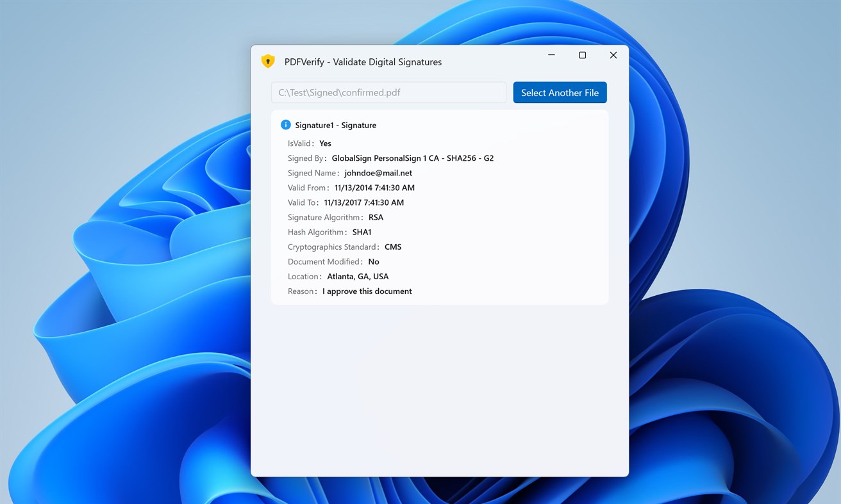The image size is (841, 504).
Task: Select the Valid To date 11/13/2017
Action: (363, 202)
